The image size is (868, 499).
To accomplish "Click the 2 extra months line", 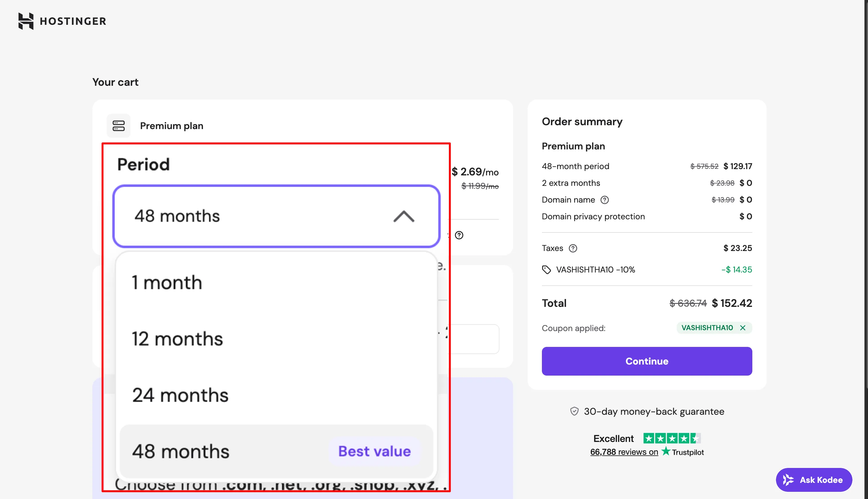I will pyautogui.click(x=647, y=183).
